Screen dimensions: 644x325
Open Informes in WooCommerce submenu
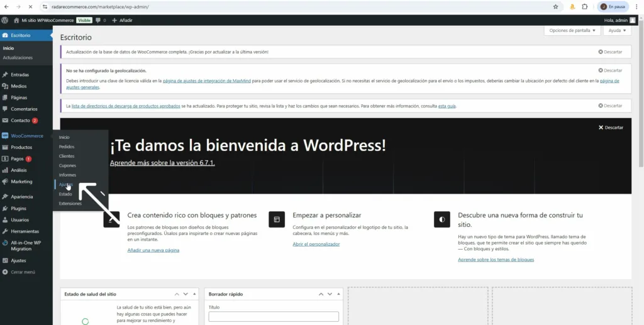pyautogui.click(x=67, y=175)
